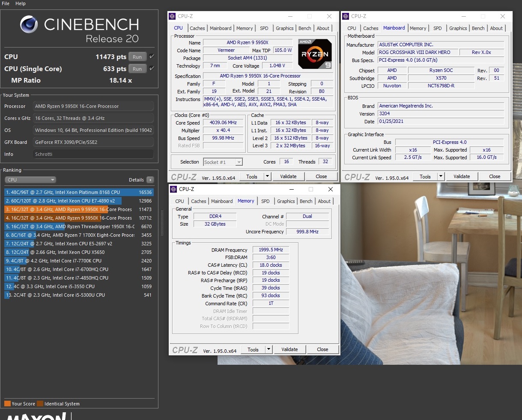522x420 pixels.
Task: Open SPD tab in processor CPU-Z window
Action: (264, 28)
